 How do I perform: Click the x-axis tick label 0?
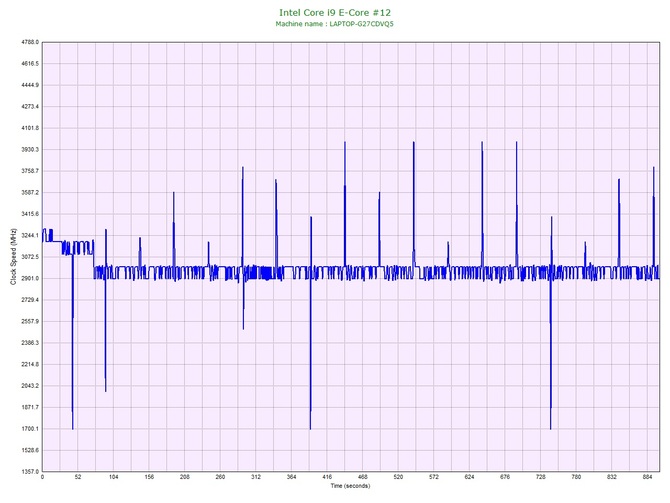(42, 477)
